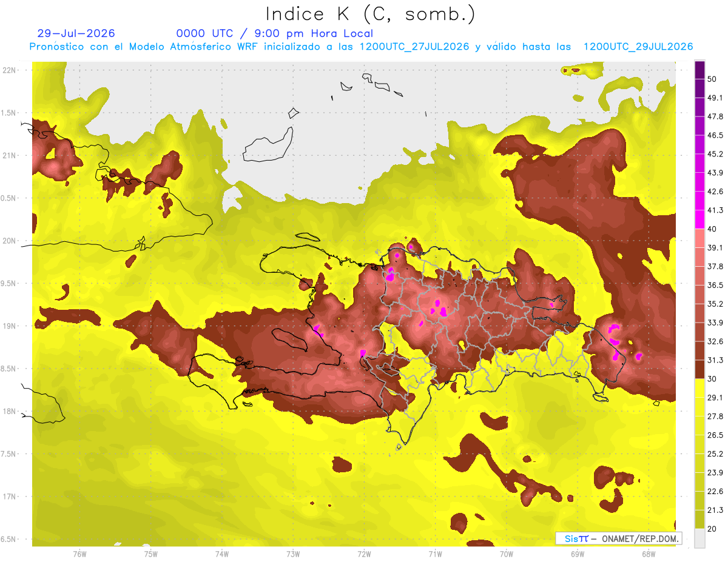Click the legend value '20'
Viewport: 728px width, 562px height.
tap(712, 529)
